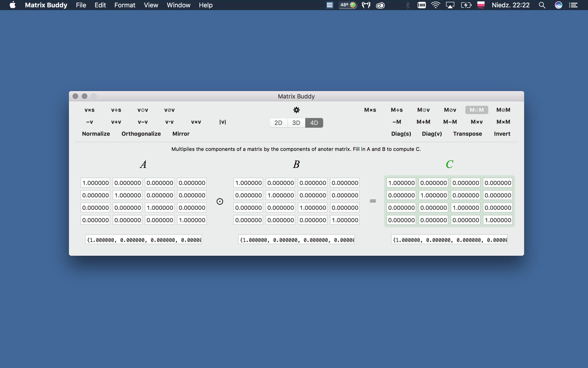Viewport: 588px width, 368px height.
Task: Open Spotlight search in the menu bar
Action: (542, 5)
